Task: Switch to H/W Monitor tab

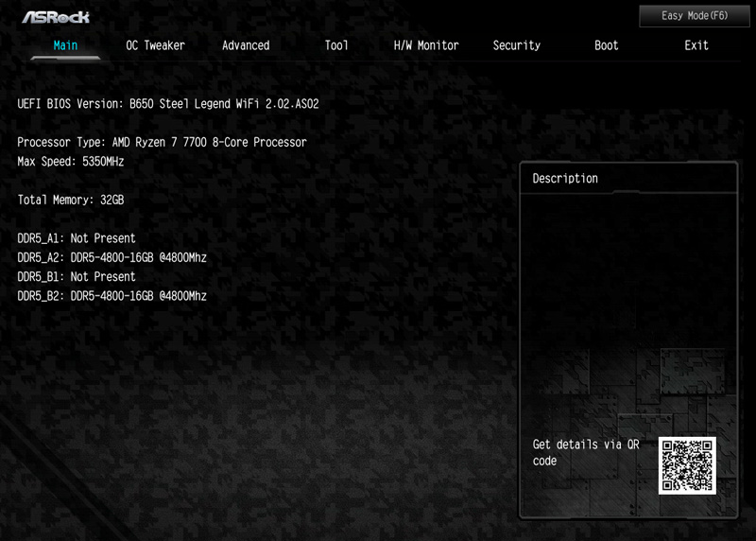Action: point(426,45)
